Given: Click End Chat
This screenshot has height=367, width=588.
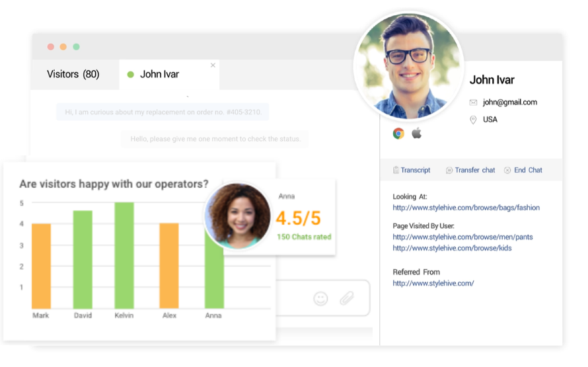Looking at the screenshot, I should (x=523, y=170).
